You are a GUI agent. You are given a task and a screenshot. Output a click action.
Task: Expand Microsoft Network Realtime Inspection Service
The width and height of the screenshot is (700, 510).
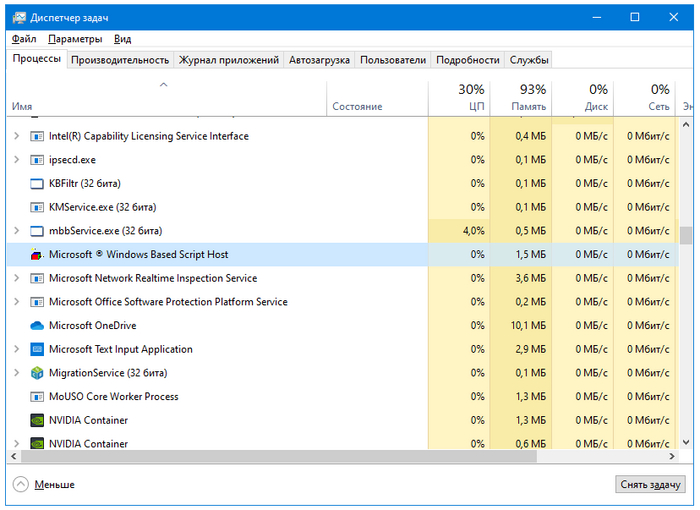click(x=16, y=279)
